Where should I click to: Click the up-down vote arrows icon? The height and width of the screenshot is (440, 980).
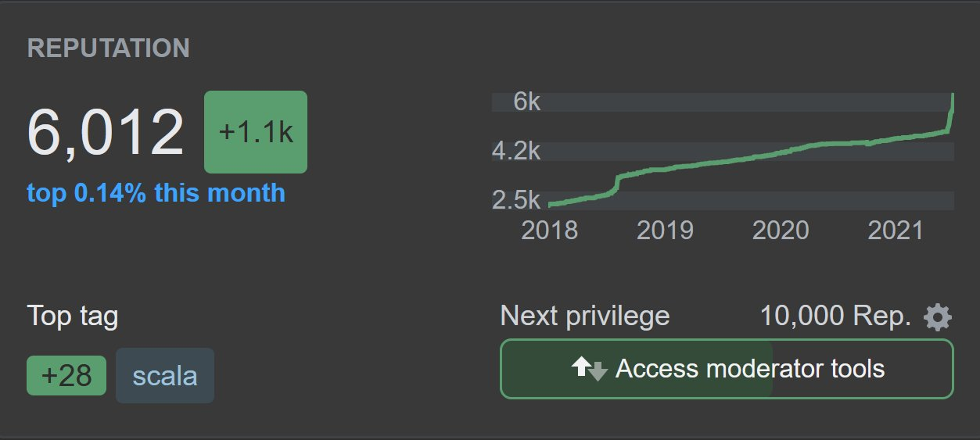pyautogui.click(x=589, y=369)
